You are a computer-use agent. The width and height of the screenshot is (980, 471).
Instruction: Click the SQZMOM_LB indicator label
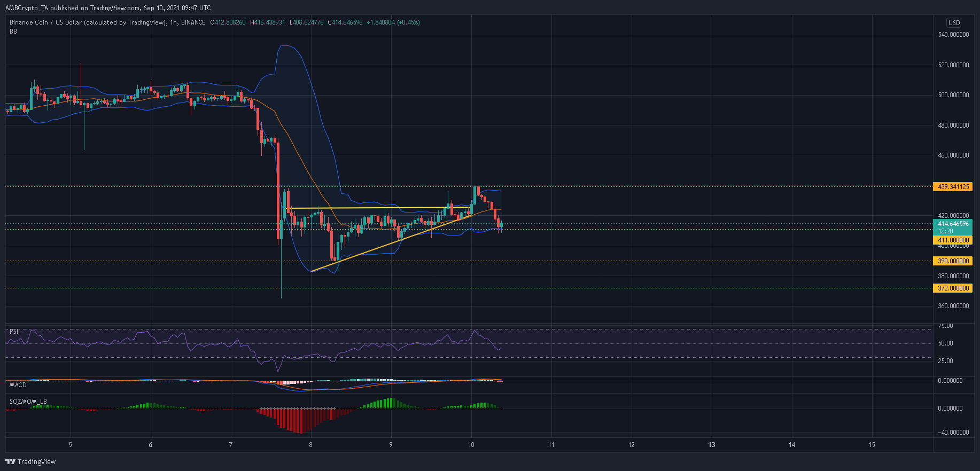tap(28, 402)
